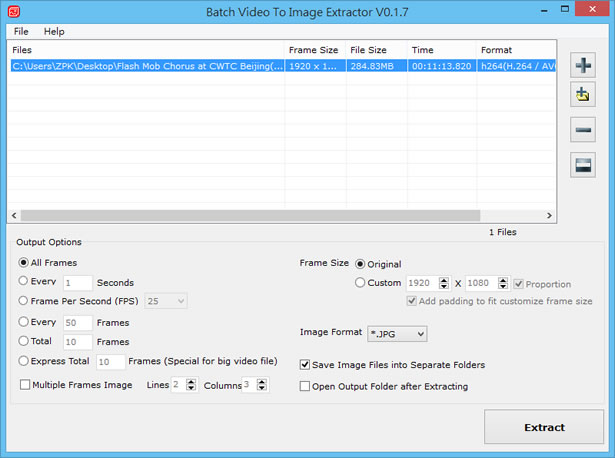Screen dimensions: 615x458
Task: Enable Multiple Frames Image checkbox
Action: [25, 385]
